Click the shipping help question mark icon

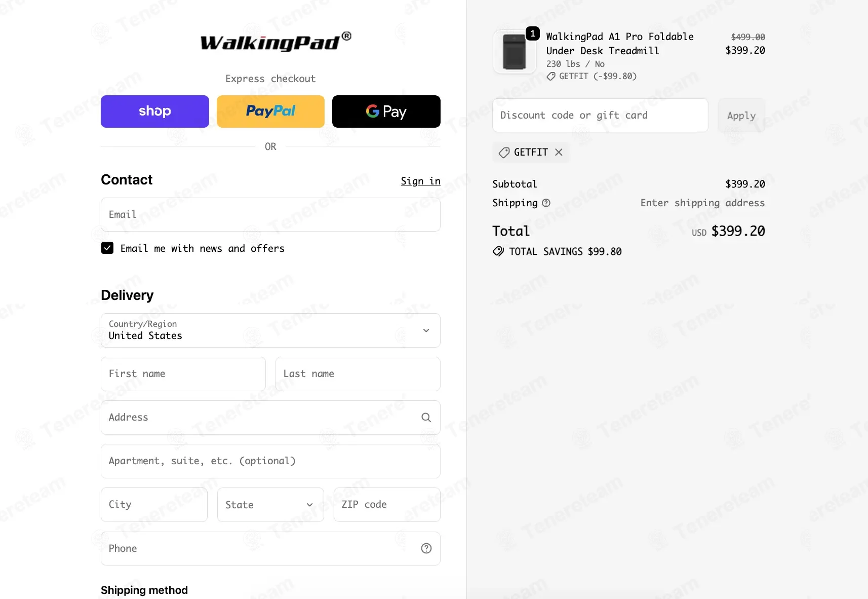546,203
